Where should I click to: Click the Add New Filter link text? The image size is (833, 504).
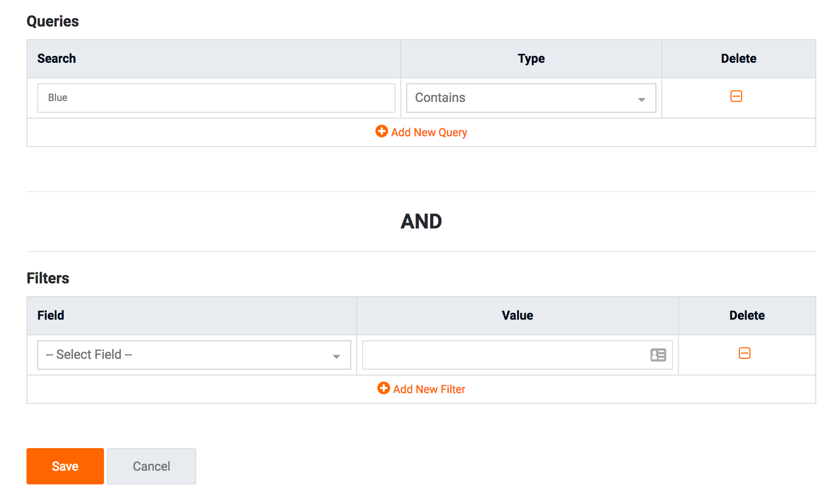click(x=429, y=389)
